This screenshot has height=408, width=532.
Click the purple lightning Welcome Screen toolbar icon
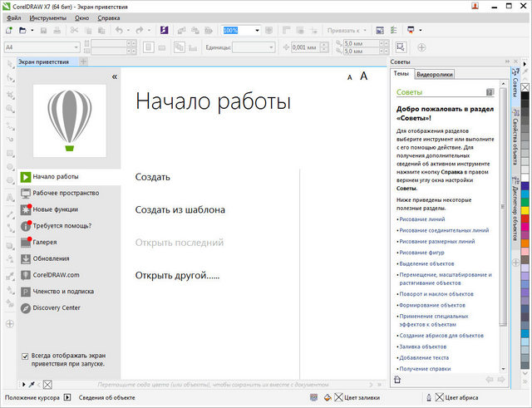pos(164,31)
